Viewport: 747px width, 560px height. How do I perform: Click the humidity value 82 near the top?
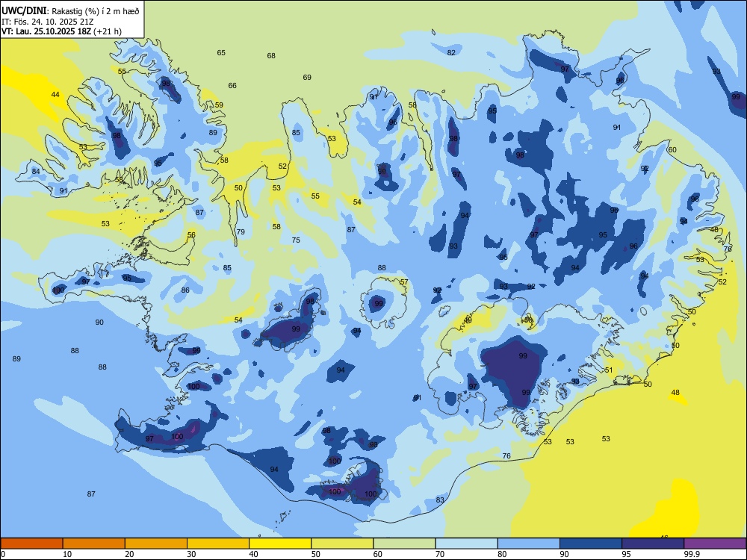tap(451, 53)
